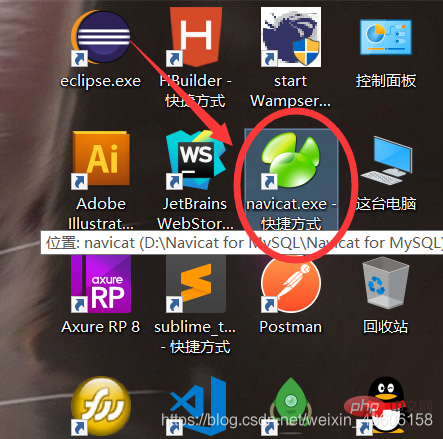This screenshot has height=439, width=443.
Task: Click the JetBrains WebStorm shortcut icon
Action: click(195, 160)
